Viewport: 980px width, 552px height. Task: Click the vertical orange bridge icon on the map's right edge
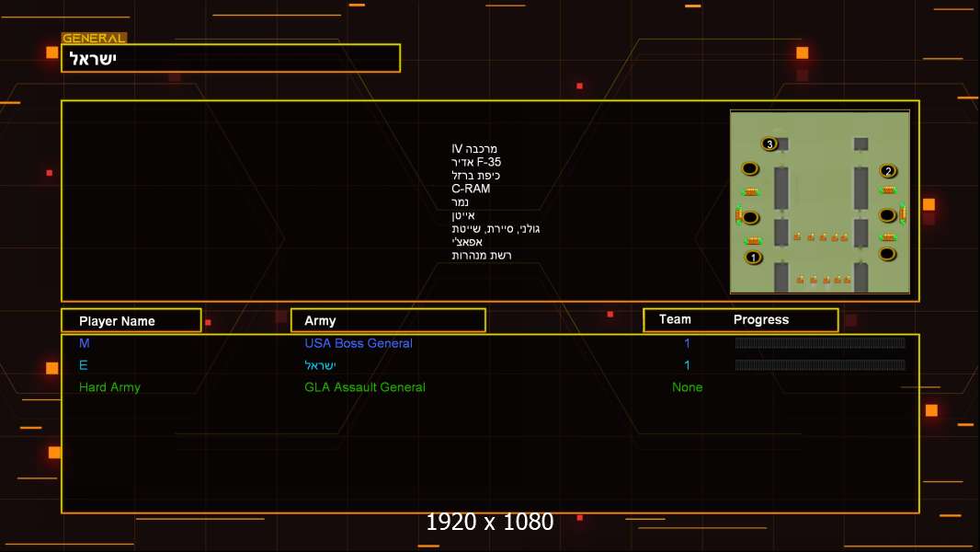tap(903, 213)
